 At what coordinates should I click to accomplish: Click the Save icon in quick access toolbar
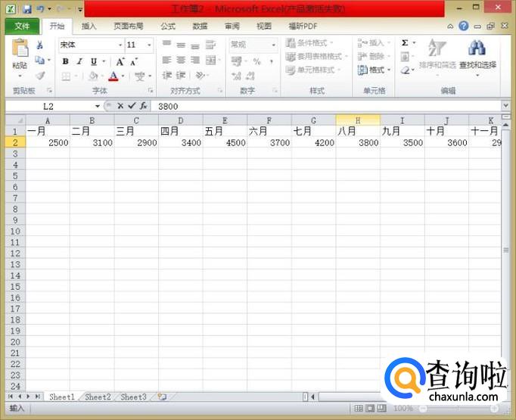27,9
